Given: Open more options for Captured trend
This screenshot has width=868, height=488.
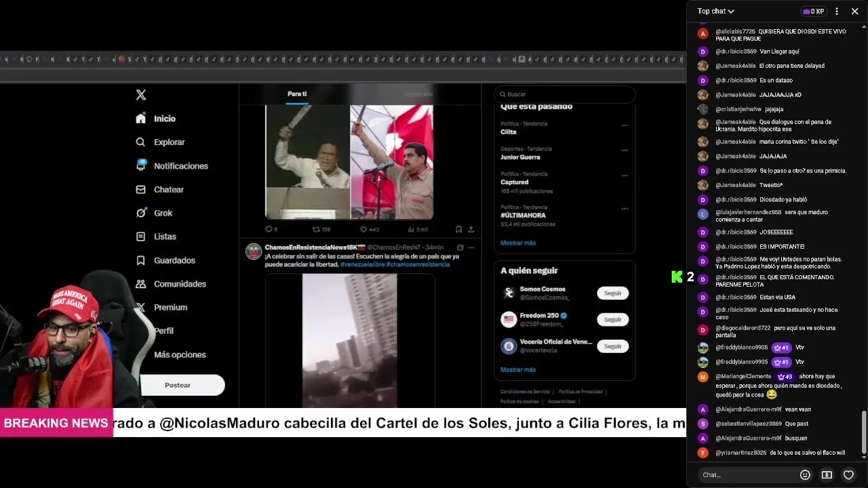Looking at the screenshot, I should (x=625, y=175).
